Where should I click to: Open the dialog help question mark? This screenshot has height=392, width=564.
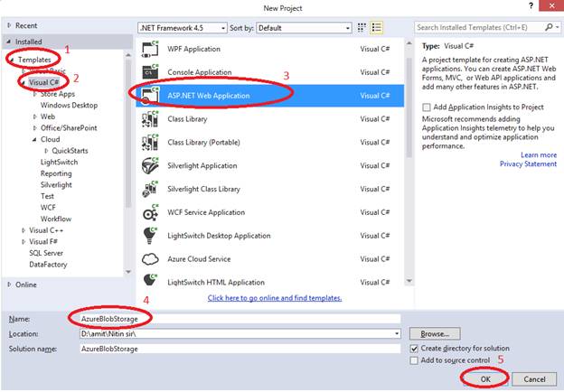[531, 5]
